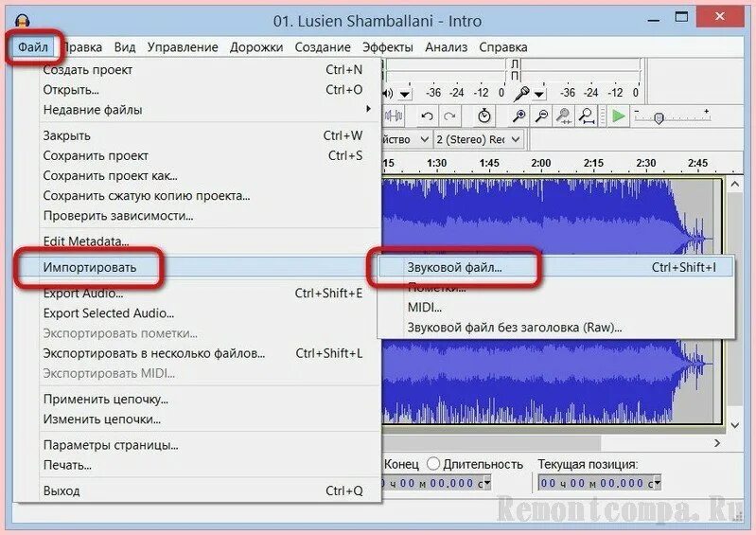Click the Redo arrow icon
The height and width of the screenshot is (535, 756).
pos(449,116)
